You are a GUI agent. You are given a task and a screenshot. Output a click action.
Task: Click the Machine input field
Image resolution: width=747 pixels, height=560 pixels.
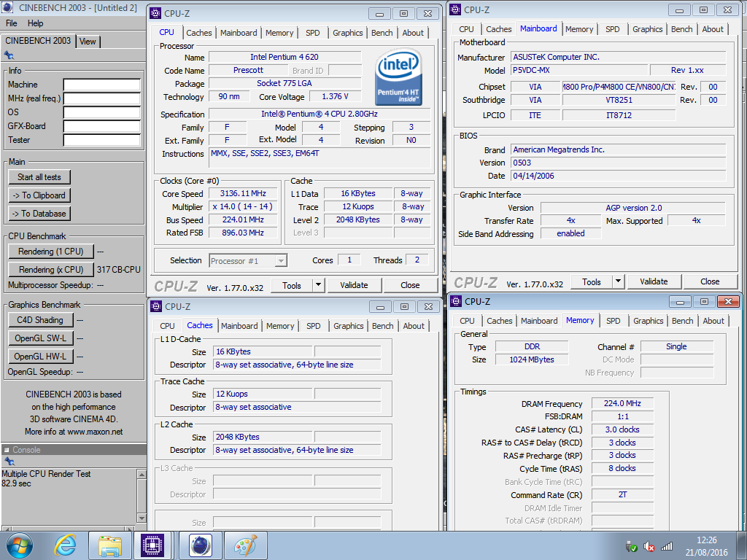102,85
